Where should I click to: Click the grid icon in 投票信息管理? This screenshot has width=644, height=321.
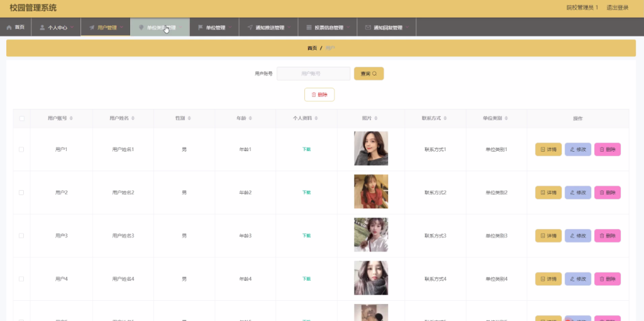click(x=309, y=28)
